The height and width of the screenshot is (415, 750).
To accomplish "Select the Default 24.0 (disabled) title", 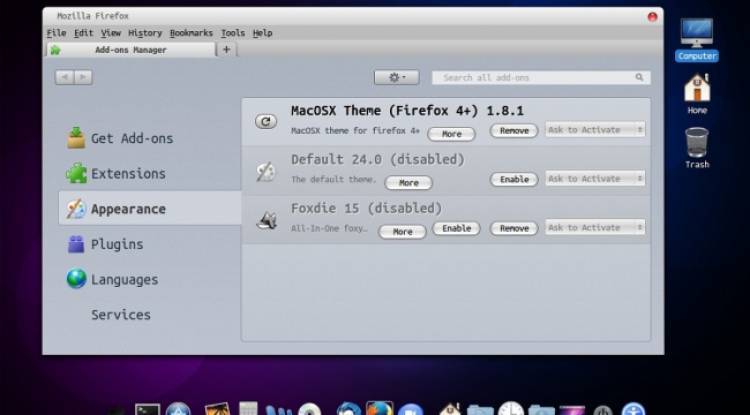I will point(378,159).
